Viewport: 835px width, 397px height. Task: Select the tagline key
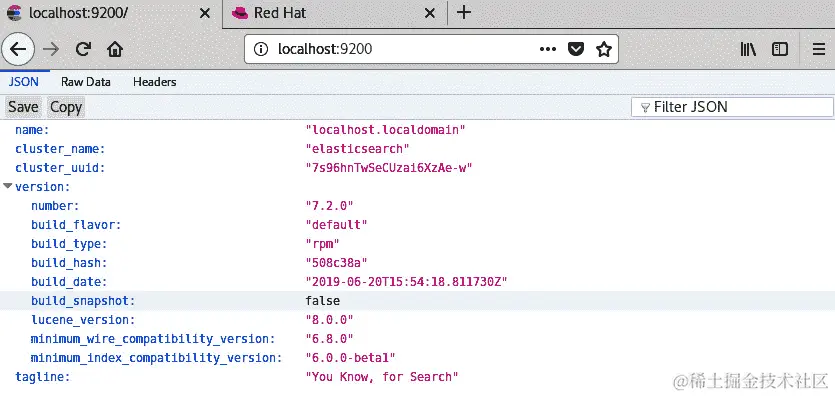(43, 377)
